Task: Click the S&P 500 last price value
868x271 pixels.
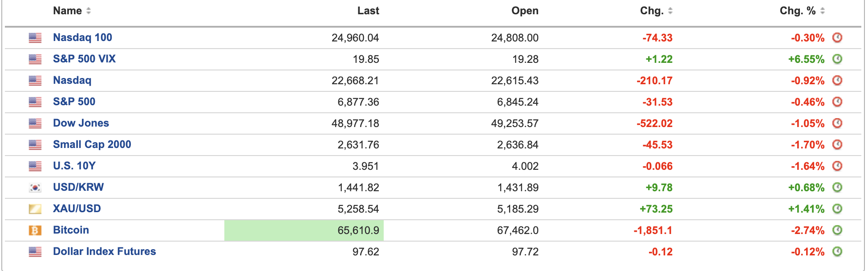Action: 358,102
